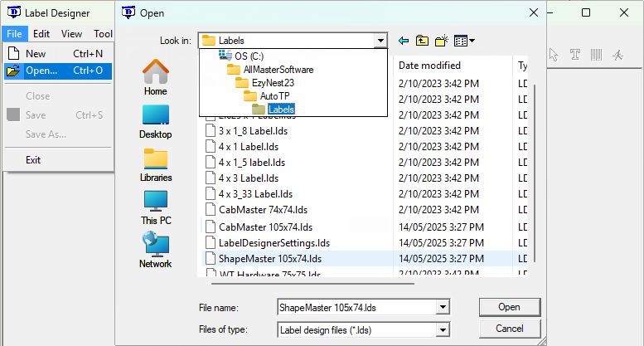The width and height of the screenshot is (644, 346).
Task: Click the Cancel button
Action: click(509, 329)
